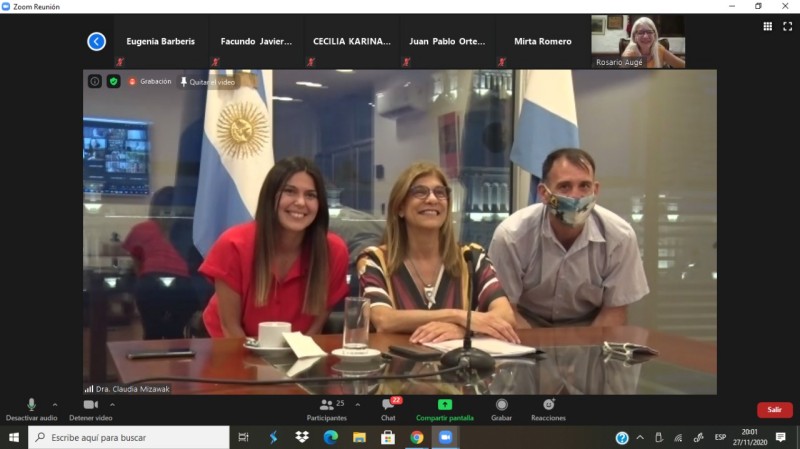Start Compartir pantalla screen share
Image resolution: width=800 pixels, height=449 pixels.
tap(445, 410)
